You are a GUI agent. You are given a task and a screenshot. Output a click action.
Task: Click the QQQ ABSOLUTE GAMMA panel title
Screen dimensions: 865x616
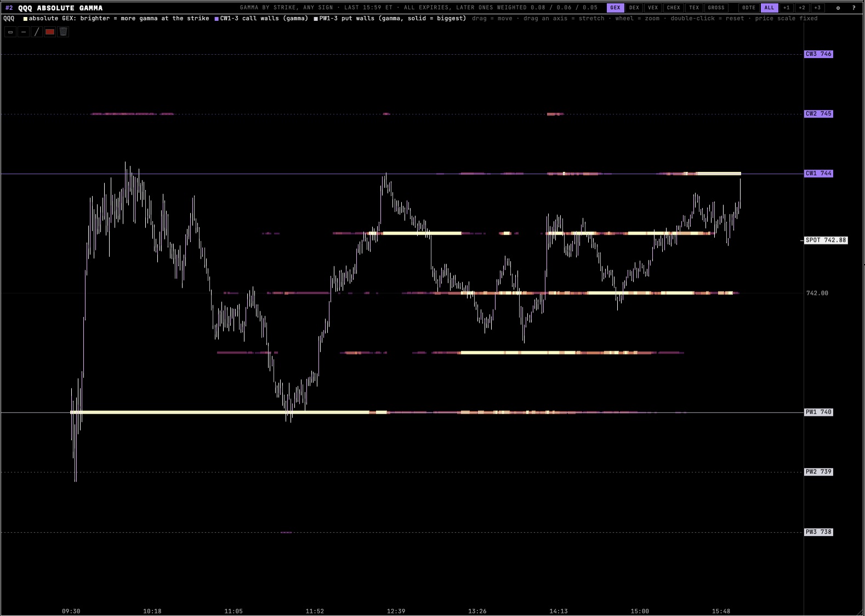[x=60, y=8]
